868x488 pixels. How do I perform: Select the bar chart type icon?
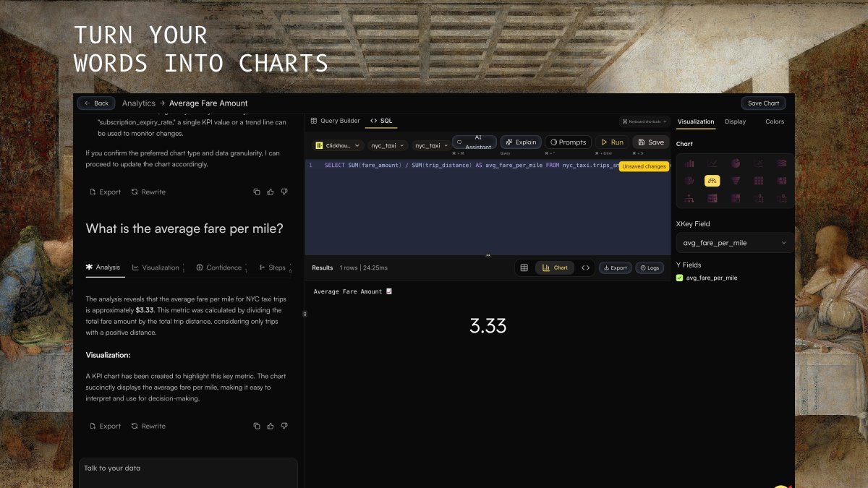(689, 163)
